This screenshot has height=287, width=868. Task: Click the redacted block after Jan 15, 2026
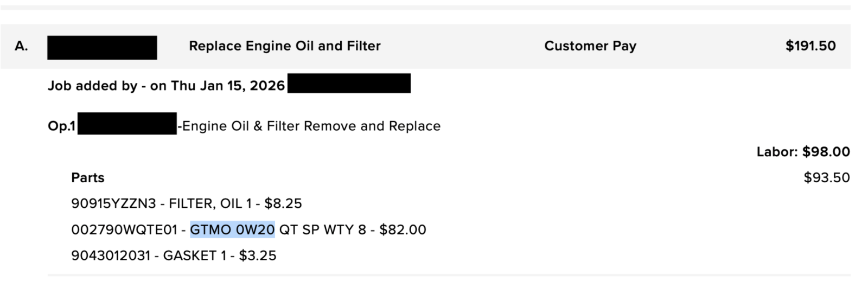click(349, 84)
